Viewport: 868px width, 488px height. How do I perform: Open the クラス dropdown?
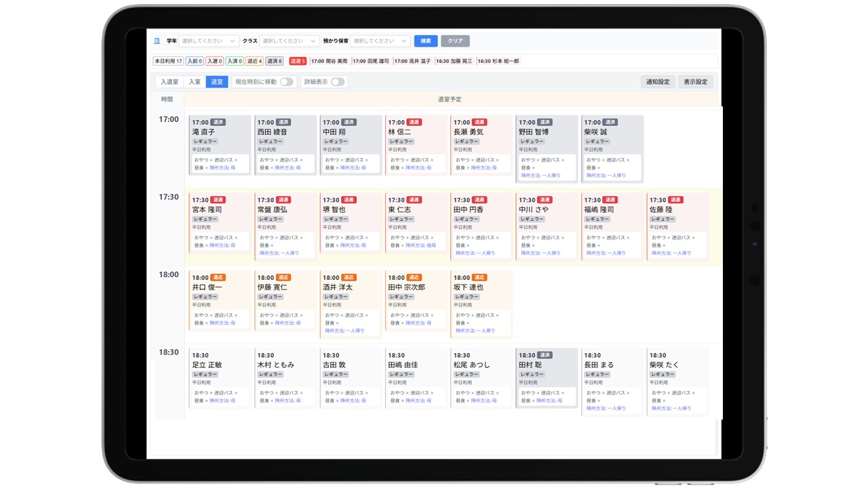290,41
